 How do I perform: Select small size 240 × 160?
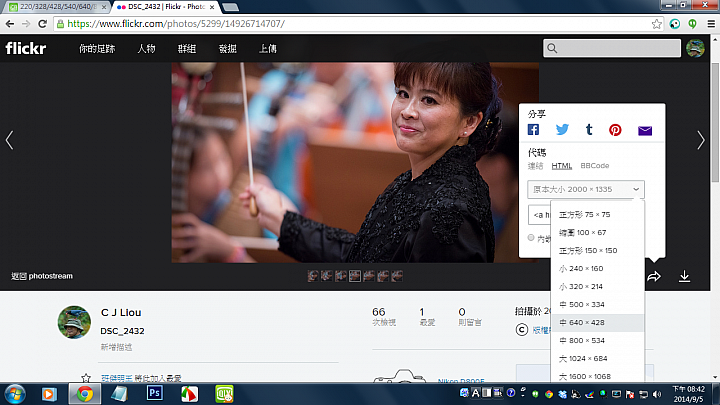[x=597, y=268]
